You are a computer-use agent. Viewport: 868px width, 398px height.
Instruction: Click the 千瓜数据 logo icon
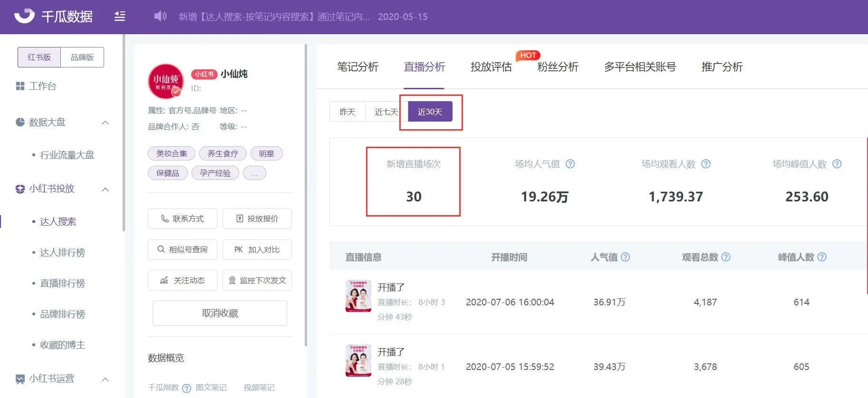24,16
